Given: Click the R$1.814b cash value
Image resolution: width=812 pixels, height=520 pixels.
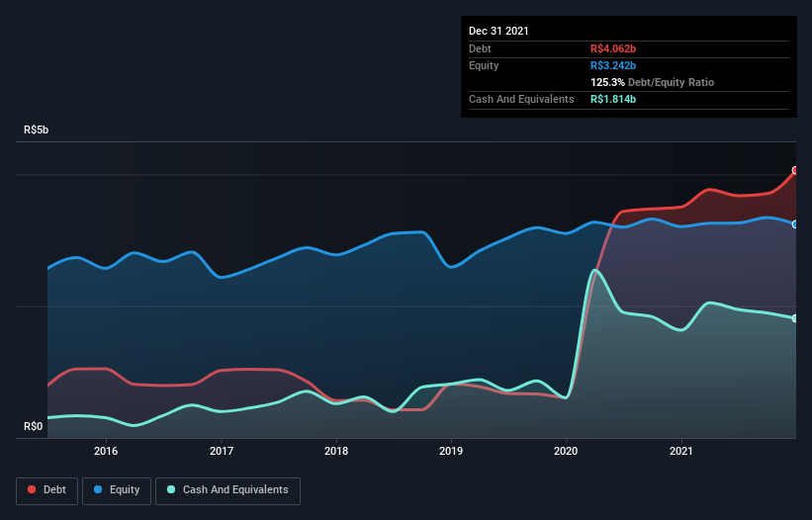Looking at the screenshot, I should [613, 99].
